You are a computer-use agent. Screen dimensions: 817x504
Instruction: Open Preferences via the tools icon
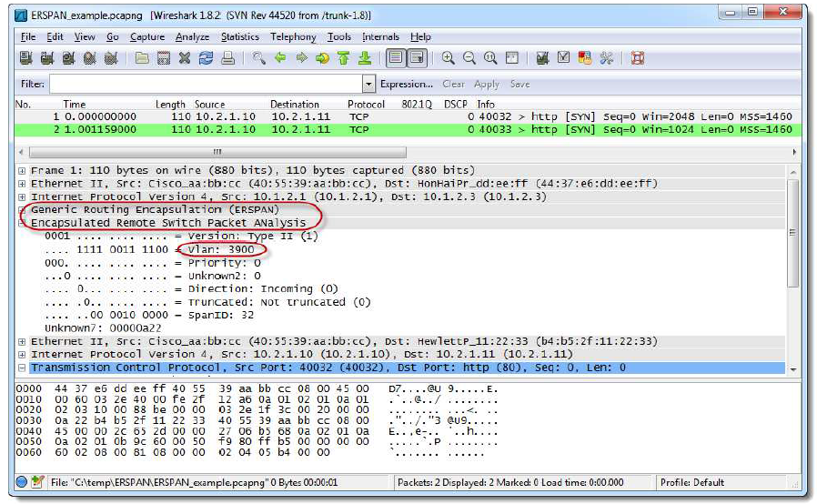point(607,58)
